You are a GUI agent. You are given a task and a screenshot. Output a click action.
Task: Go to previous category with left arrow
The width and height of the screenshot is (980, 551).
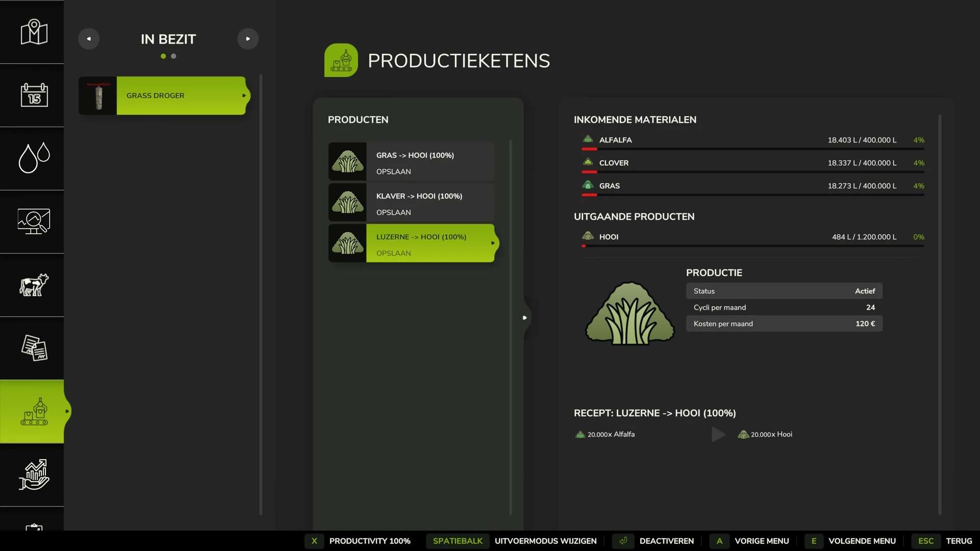coord(89,39)
